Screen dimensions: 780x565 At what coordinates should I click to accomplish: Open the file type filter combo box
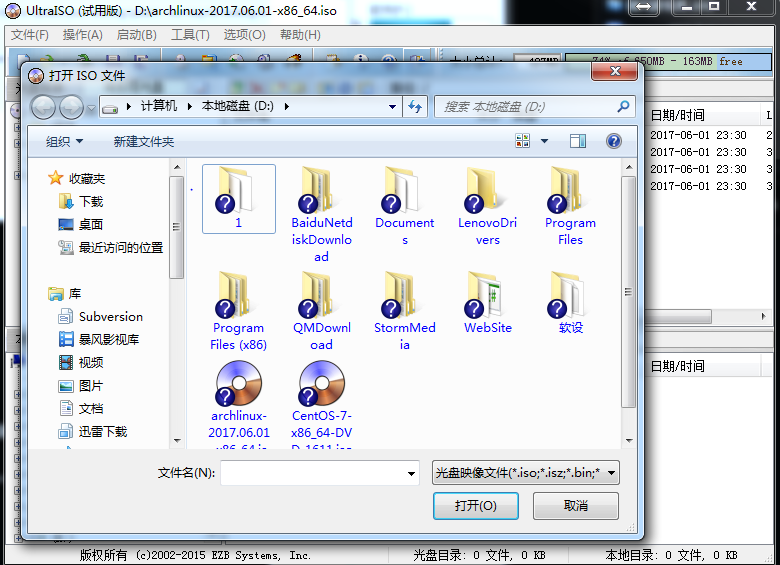pyautogui.click(x=526, y=472)
